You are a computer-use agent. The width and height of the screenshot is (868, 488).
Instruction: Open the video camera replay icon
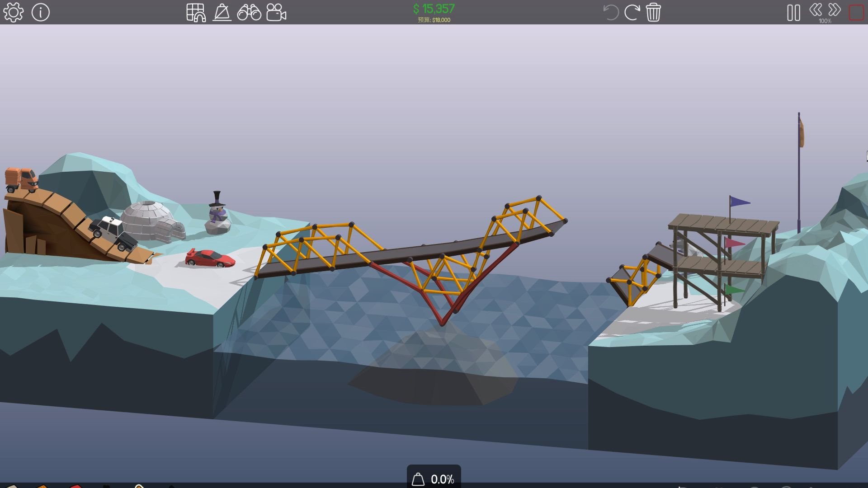click(276, 12)
